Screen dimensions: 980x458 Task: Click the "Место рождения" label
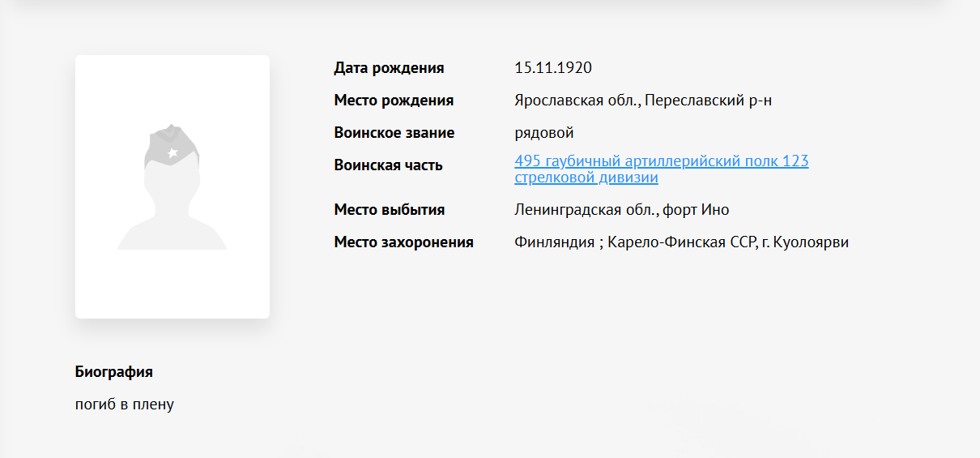click(x=394, y=101)
